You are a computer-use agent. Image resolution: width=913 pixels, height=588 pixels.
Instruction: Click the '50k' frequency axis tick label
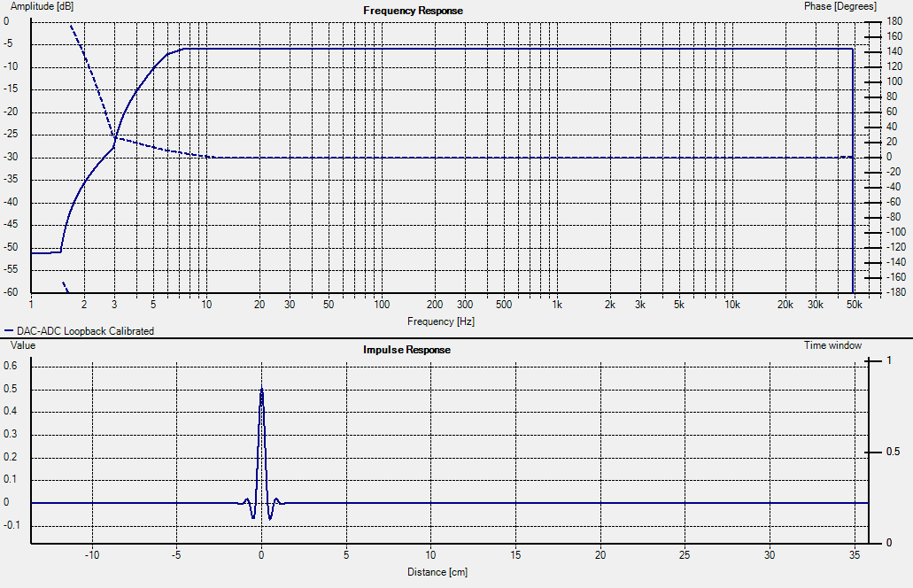(855, 305)
